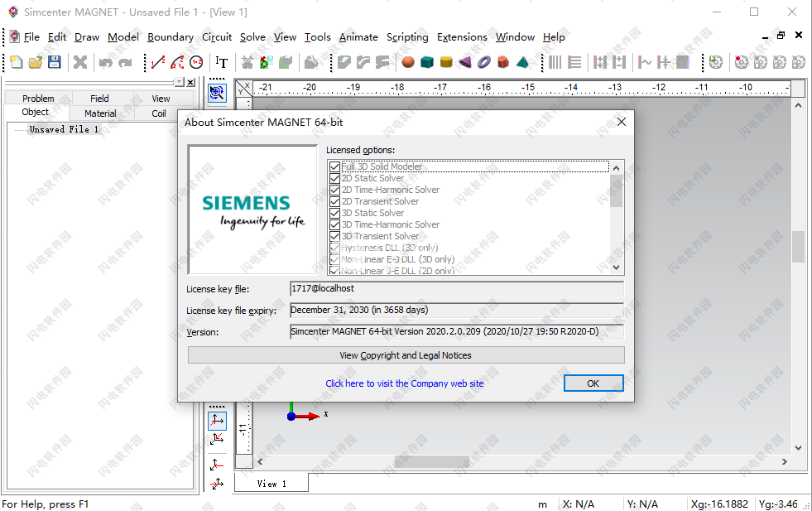
Task: Restore down the inner document window
Action: [x=781, y=36]
